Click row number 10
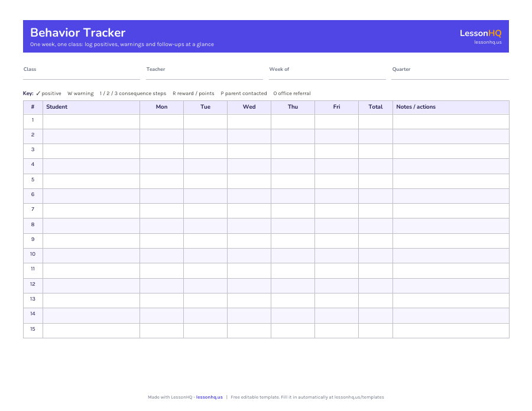Image resolution: width=532 pixels, height=411 pixels. [x=33, y=254]
